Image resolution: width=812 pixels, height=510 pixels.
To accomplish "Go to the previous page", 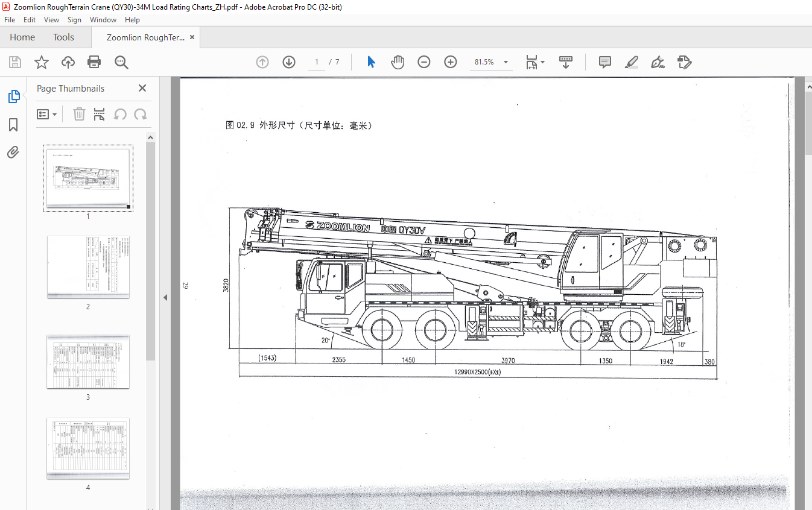I will [x=262, y=62].
